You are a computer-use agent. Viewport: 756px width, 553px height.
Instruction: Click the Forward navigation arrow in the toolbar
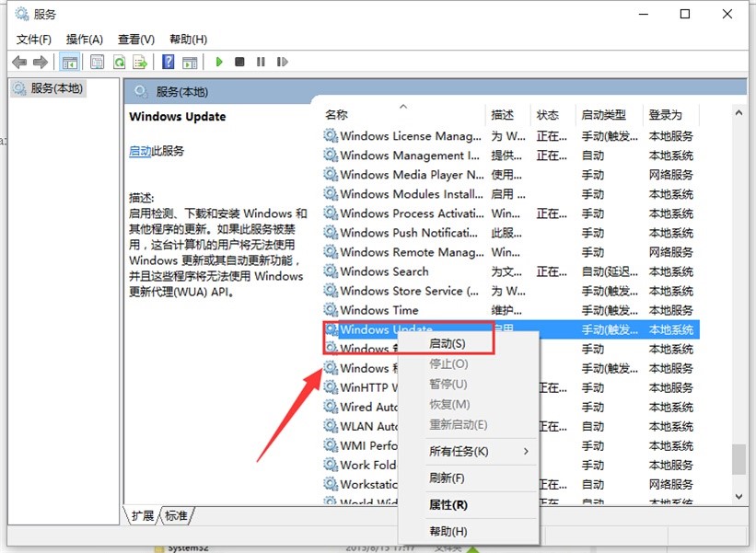(x=39, y=62)
